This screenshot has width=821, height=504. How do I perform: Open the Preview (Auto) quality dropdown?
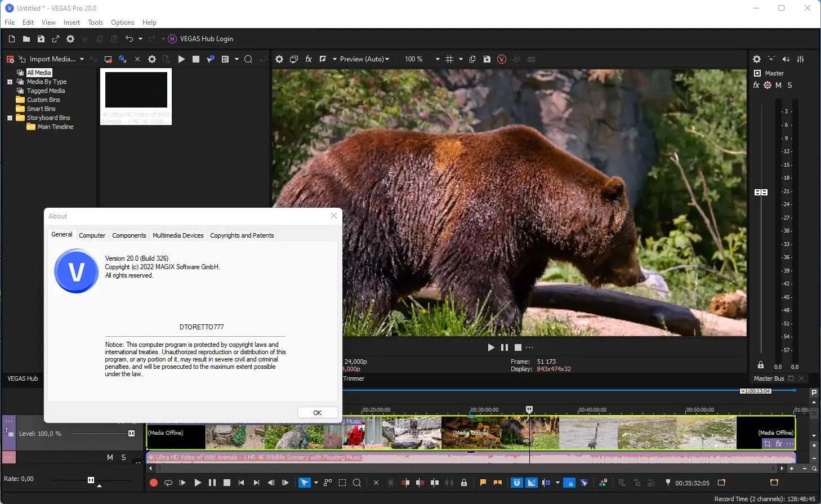(x=364, y=59)
